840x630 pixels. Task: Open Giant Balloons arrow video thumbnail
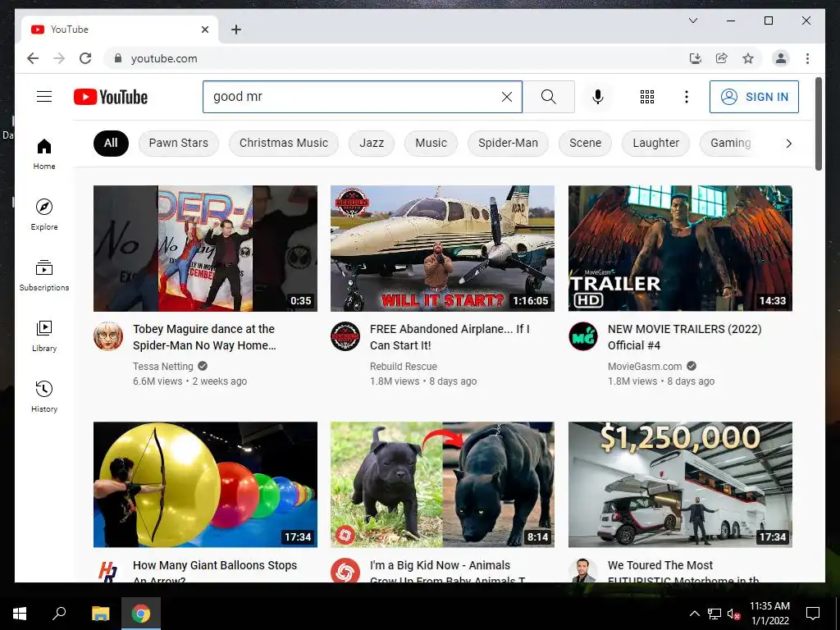point(205,484)
